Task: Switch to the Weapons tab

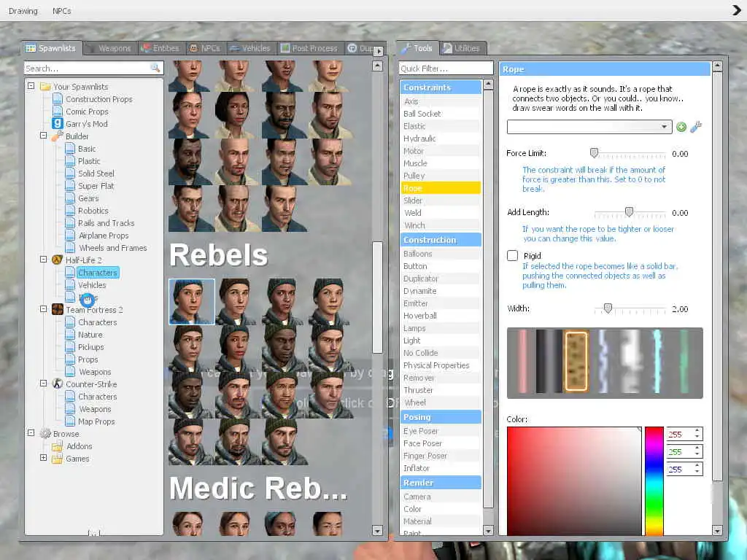Action: pos(111,48)
